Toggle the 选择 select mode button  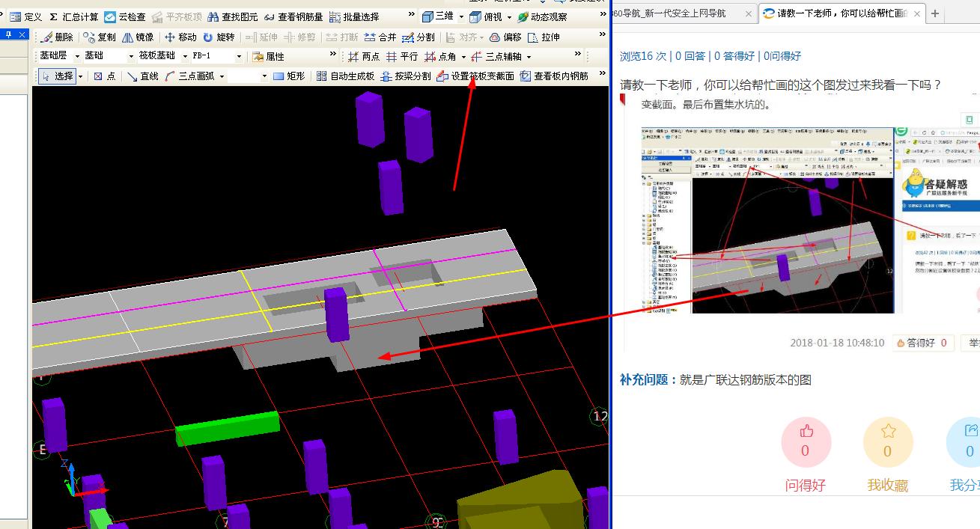(x=57, y=76)
